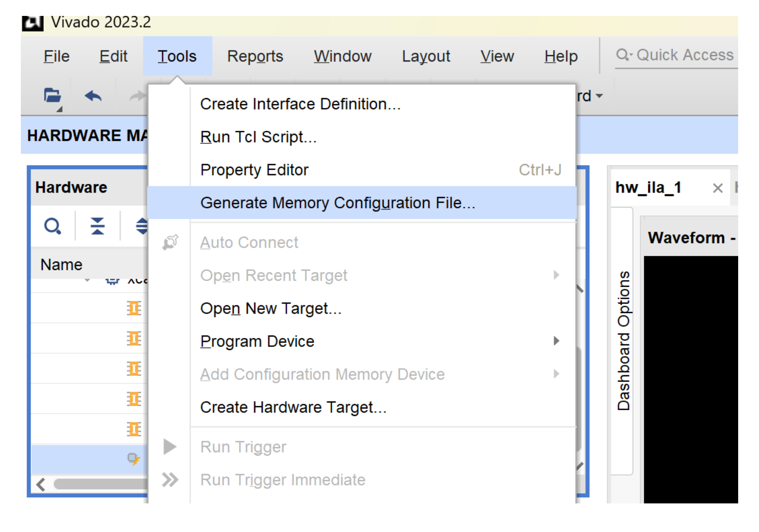This screenshot has height=532, width=759.
Task: Expand the Program Device submenu
Action: tap(556, 341)
